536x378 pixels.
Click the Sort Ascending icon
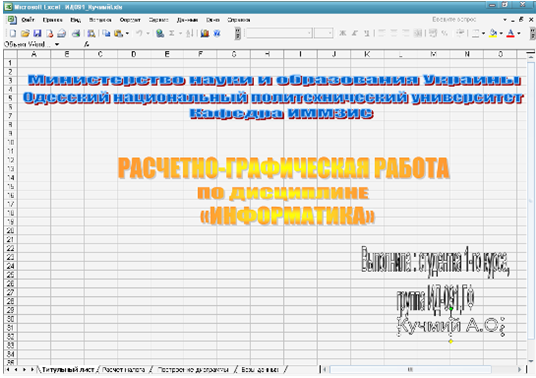tap(190, 33)
